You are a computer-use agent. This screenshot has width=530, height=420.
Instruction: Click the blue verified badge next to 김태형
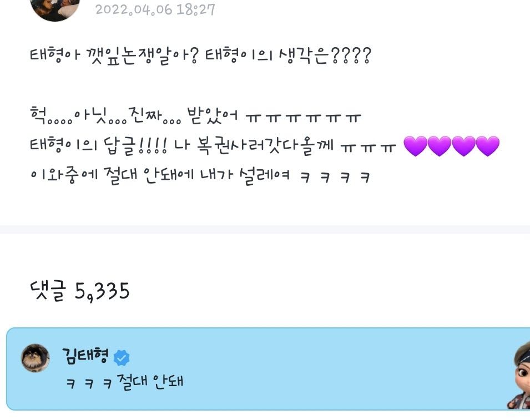click(122, 358)
